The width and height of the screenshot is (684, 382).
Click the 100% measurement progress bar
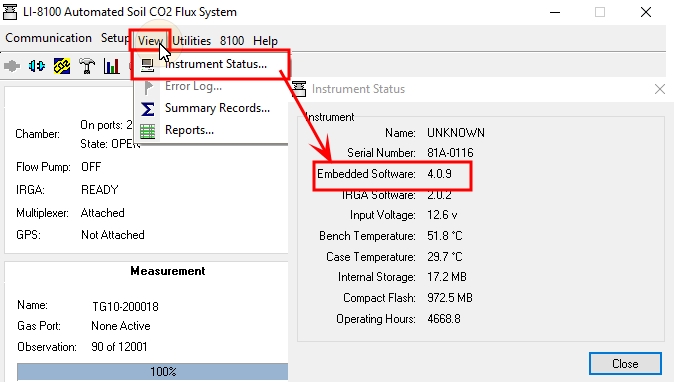152,372
